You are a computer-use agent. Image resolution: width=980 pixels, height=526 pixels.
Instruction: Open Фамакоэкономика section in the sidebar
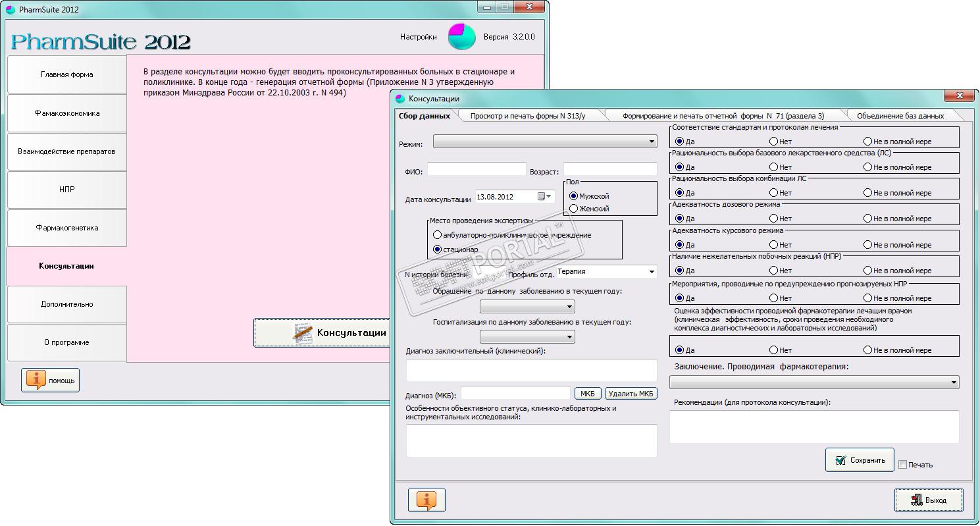coord(67,113)
